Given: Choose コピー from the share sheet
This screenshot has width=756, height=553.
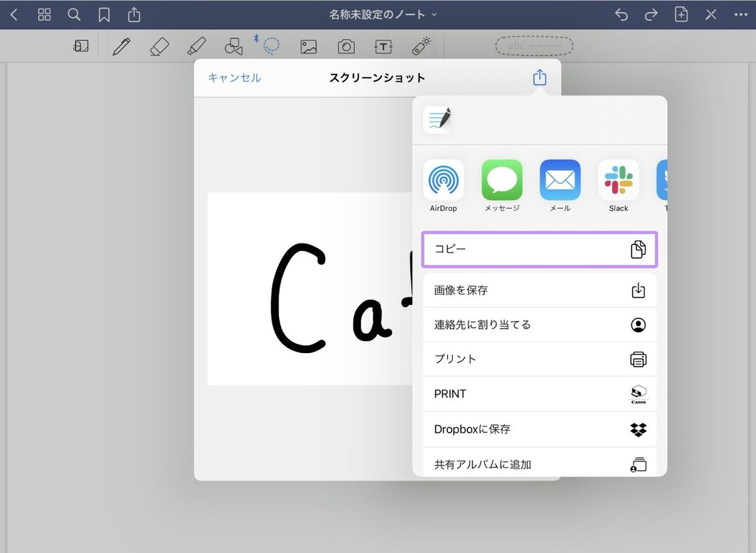Looking at the screenshot, I should coord(540,250).
